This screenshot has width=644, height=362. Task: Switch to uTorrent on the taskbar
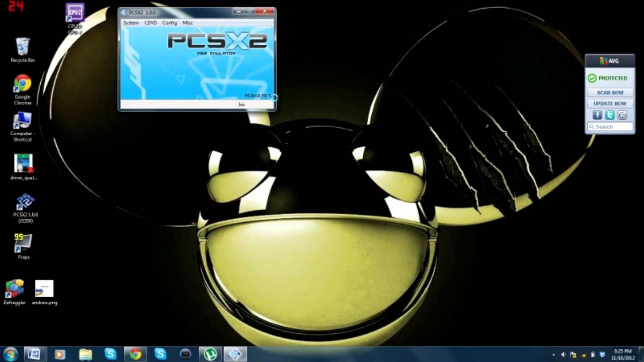coord(210,354)
